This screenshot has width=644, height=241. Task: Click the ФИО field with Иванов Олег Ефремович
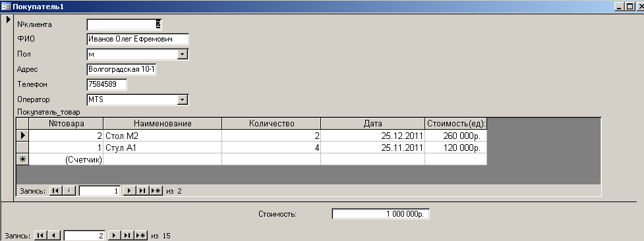[138, 39]
